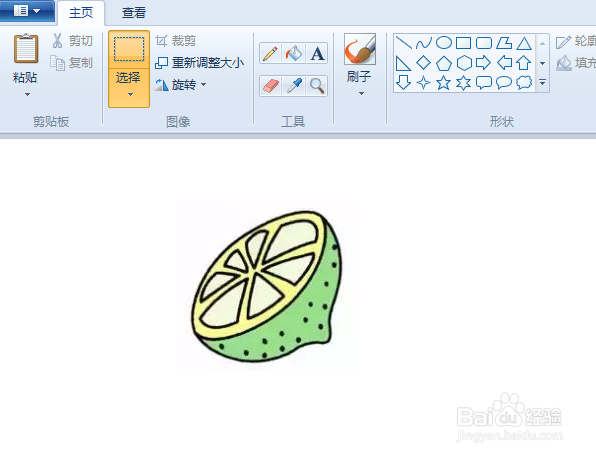Activate the rectangular 选择 tool icon

point(129,49)
